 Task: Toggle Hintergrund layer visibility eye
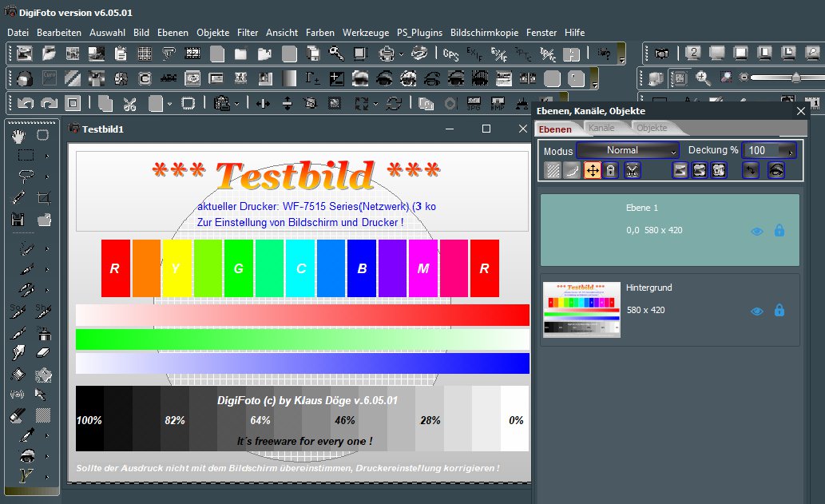pyautogui.click(x=757, y=311)
